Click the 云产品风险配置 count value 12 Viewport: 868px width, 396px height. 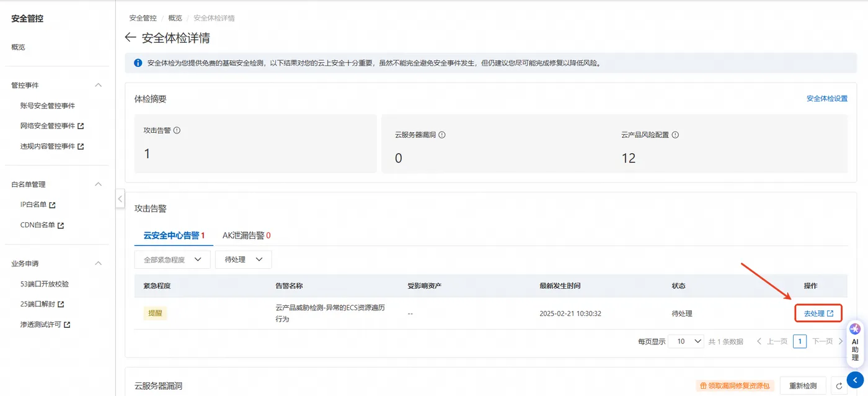tap(629, 158)
